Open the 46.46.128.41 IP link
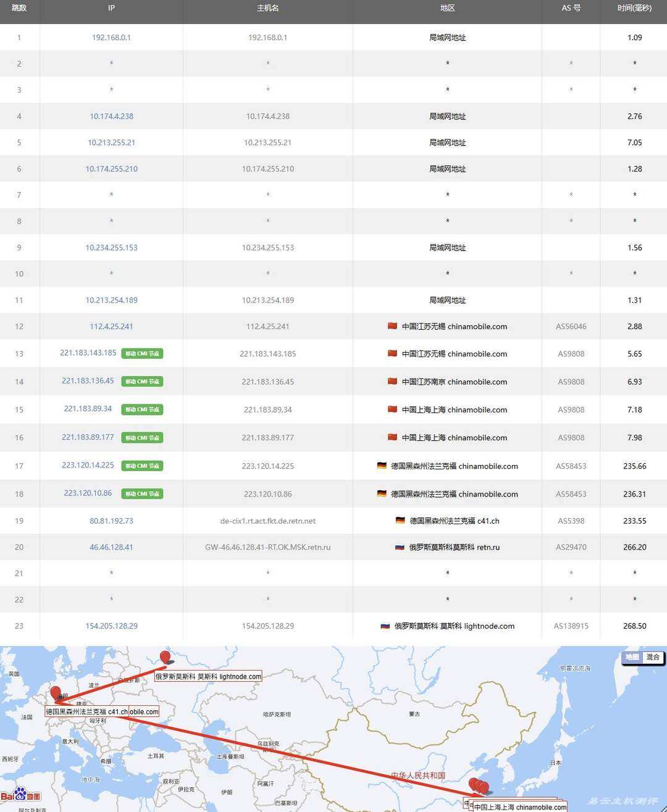The width and height of the screenshot is (667, 812). click(x=111, y=547)
